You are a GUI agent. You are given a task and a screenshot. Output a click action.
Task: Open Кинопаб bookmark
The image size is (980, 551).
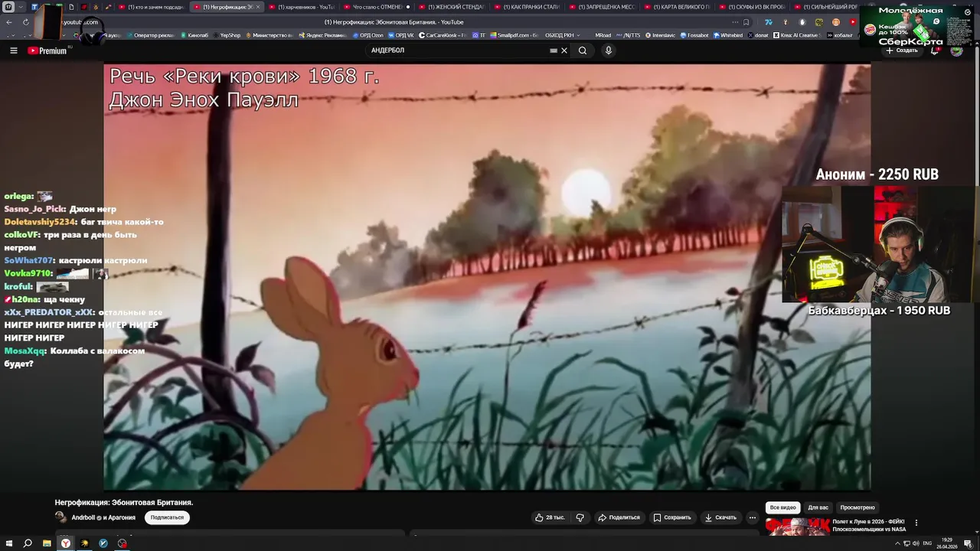click(194, 35)
